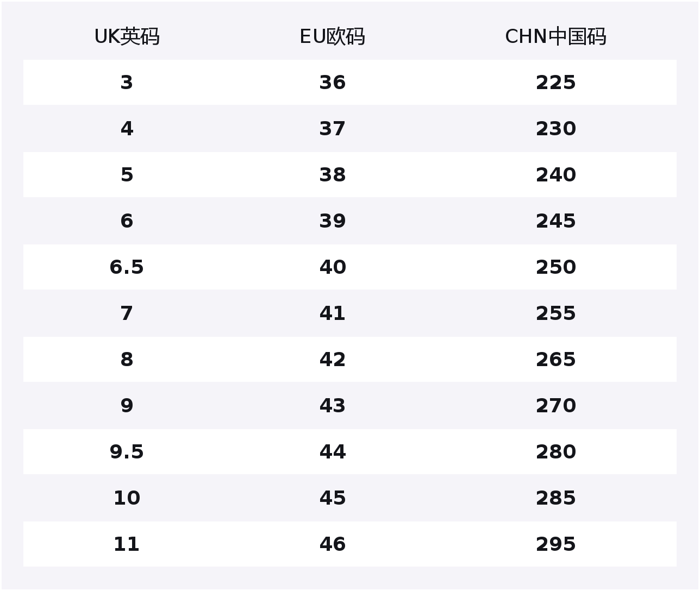Select the UK size 6.5 cell
Viewport: 700px width, 591px height.
click(127, 267)
